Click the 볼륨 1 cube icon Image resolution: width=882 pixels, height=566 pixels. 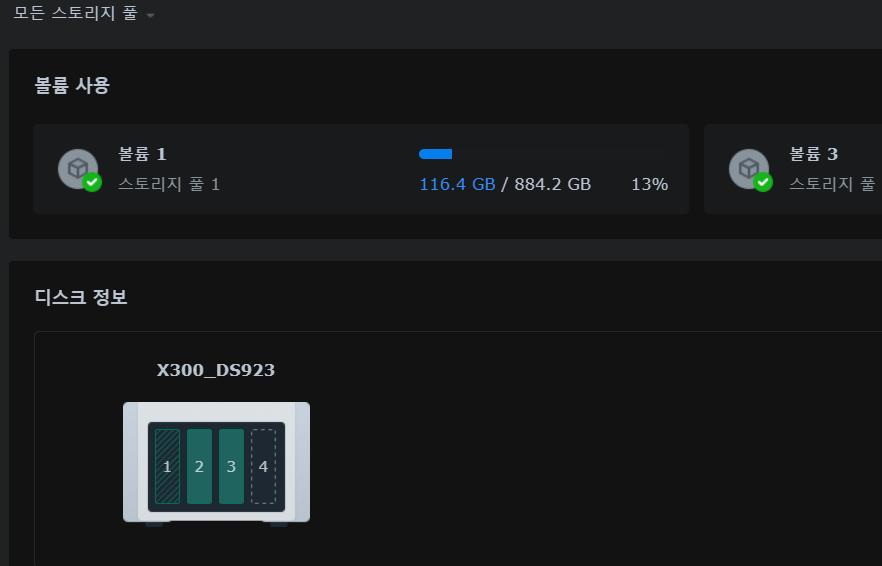pyautogui.click(x=76, y=167)
